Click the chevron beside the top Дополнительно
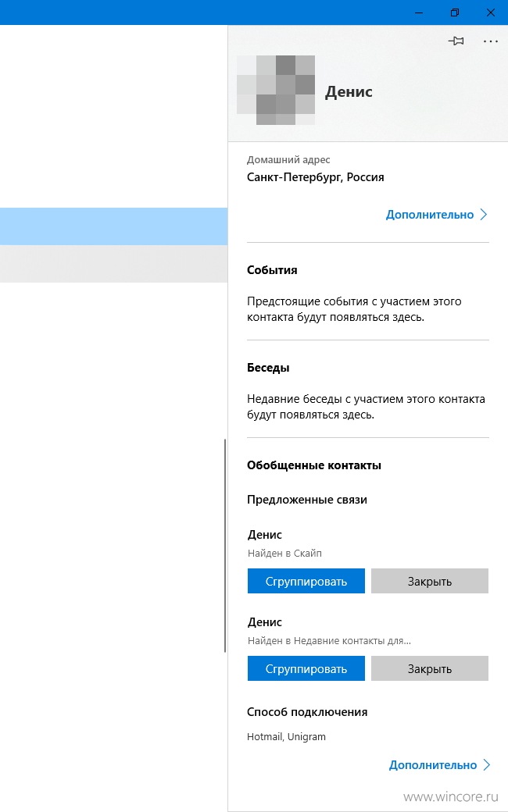This screenshot has width=508, height=812. click(x=484, y=215)
